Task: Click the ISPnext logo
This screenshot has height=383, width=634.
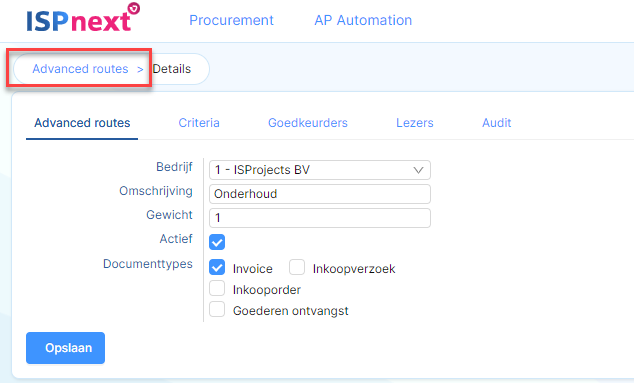Action: point(83,18)
